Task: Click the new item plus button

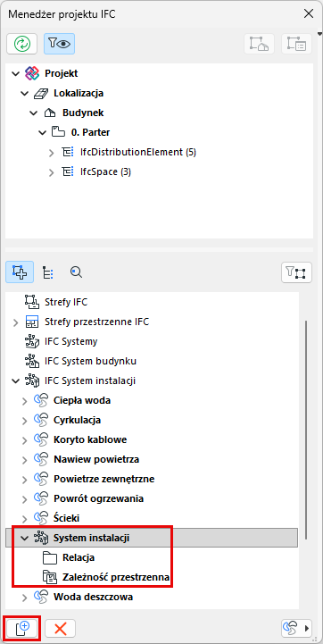Action: tap(22, 628)
